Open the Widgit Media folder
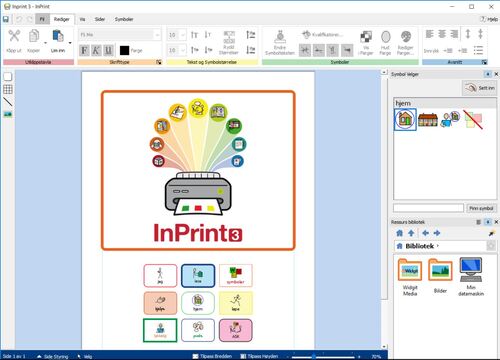Image resolution: width=500 pixels, height=360 pixels. [410, 277]
